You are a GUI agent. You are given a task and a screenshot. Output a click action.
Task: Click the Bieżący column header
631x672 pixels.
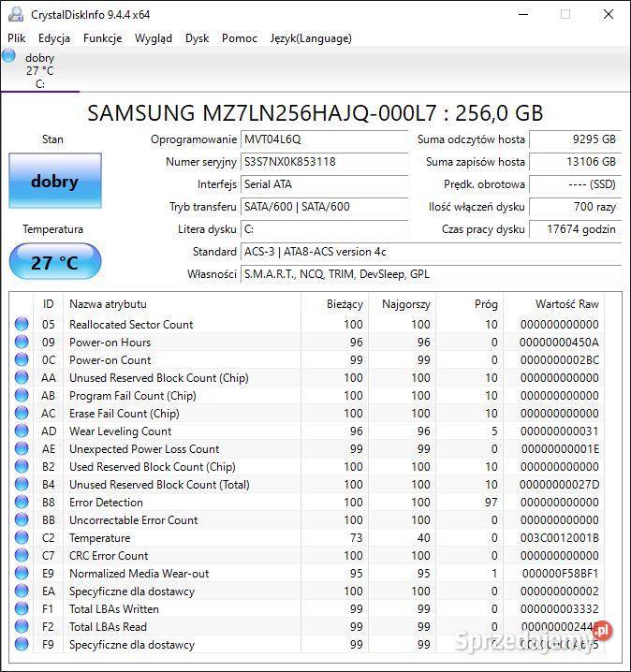(x=335, y=304)
